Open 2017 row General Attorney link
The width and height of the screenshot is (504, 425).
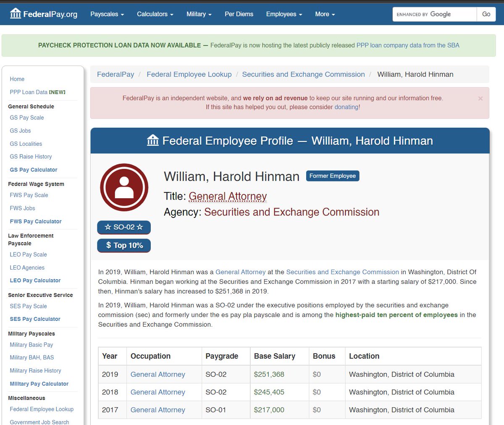158,409
